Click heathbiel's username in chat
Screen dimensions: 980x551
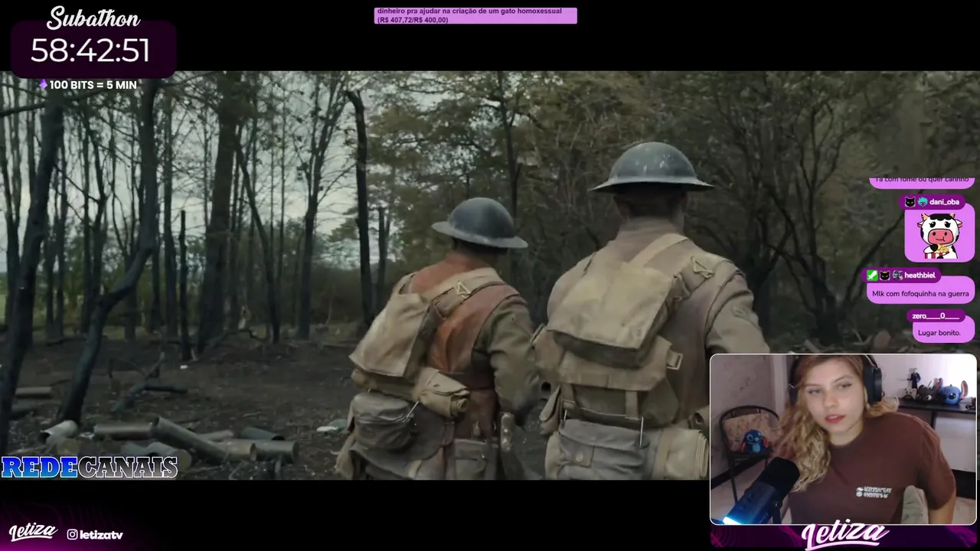point(920,275)
